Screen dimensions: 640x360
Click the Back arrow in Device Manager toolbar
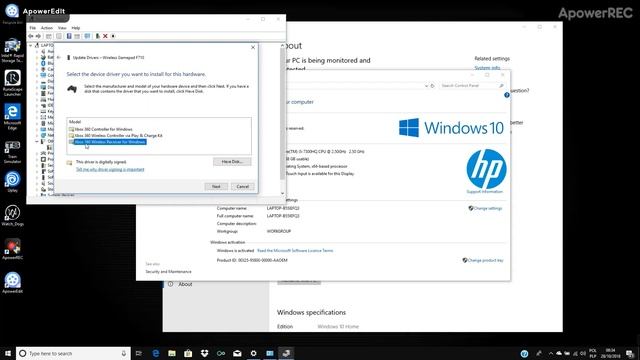pos(31,36)
